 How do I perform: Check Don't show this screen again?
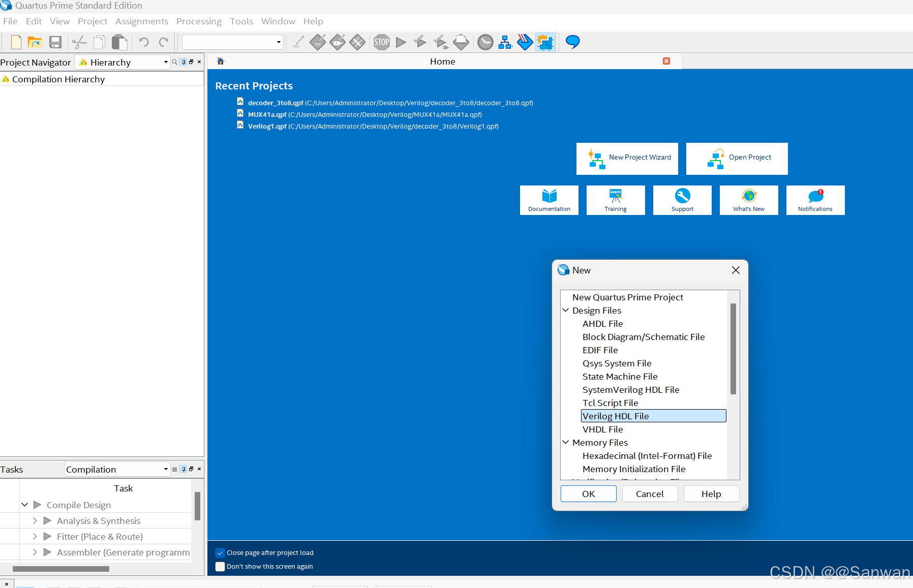220,567
